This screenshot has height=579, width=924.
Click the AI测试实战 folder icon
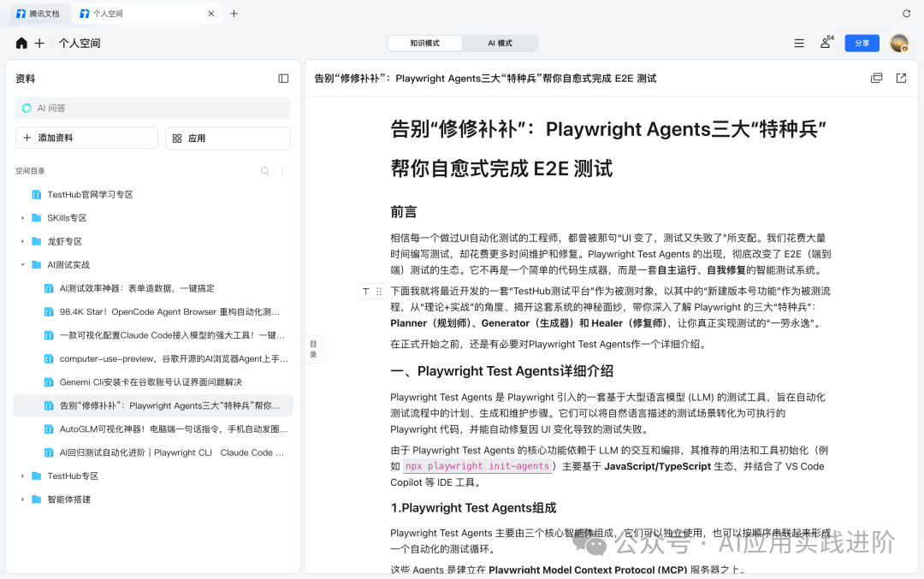click(x=37, y=265)
